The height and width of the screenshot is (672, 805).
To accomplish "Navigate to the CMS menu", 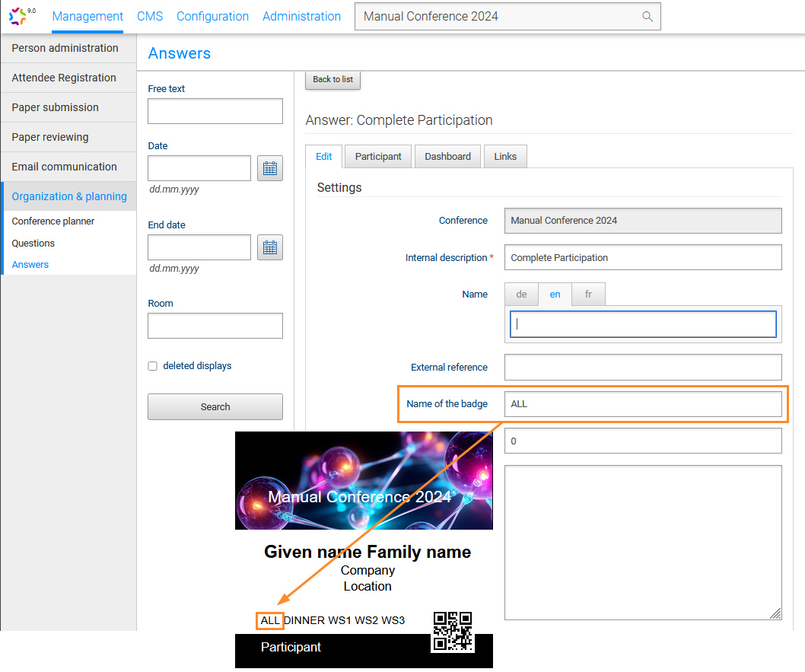I will tap(150, 16).
